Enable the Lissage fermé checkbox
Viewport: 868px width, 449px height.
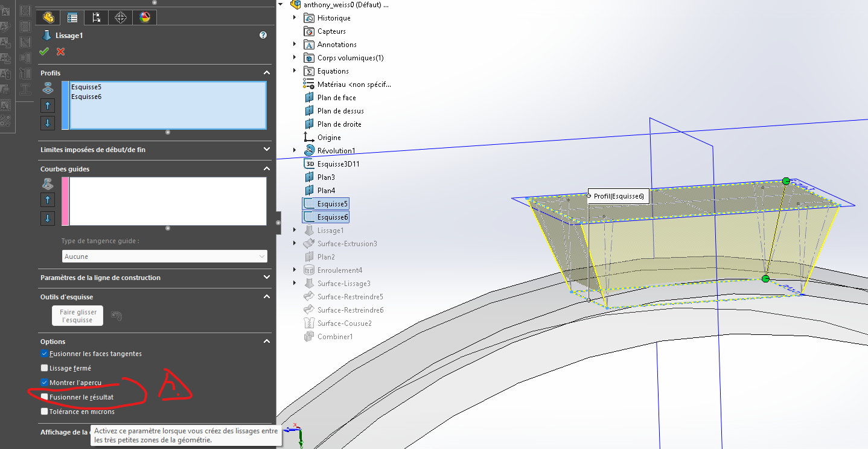coord(44,368)
